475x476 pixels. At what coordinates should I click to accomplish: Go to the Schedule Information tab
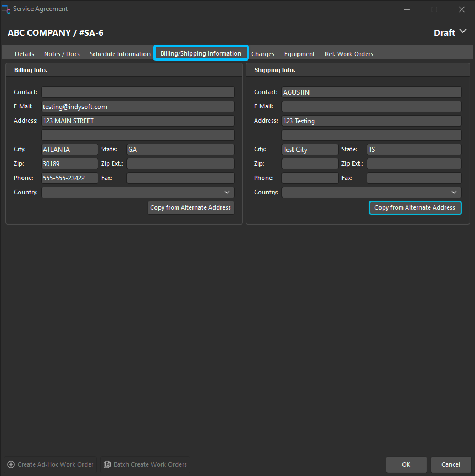click(x=120, y=54)
